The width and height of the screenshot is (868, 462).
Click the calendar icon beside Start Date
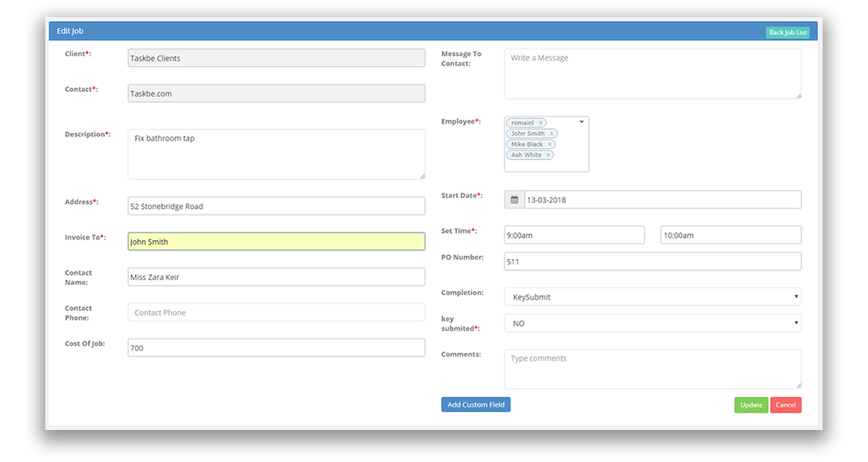pyautogui.click(x=515, y=200)
